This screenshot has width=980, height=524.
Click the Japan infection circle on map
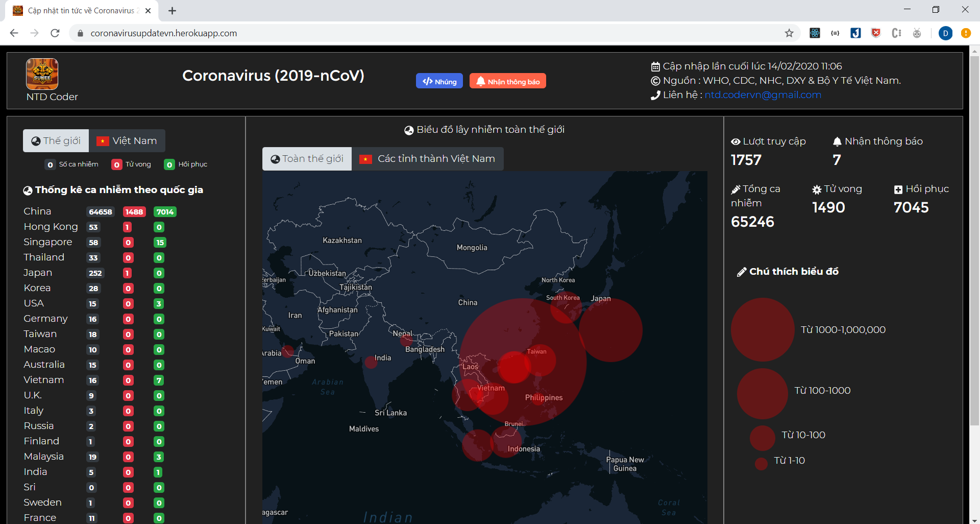(x=610, y=330)
